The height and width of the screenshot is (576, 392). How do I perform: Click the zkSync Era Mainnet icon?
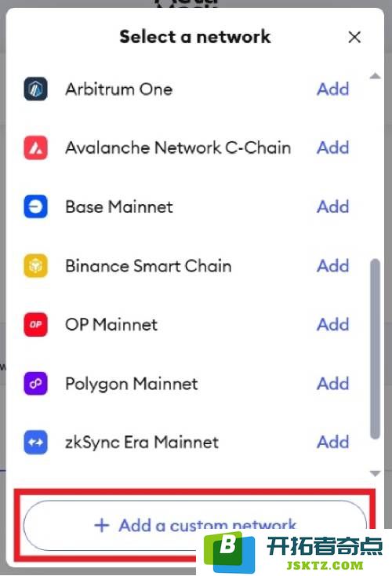(x=35, y=443)
